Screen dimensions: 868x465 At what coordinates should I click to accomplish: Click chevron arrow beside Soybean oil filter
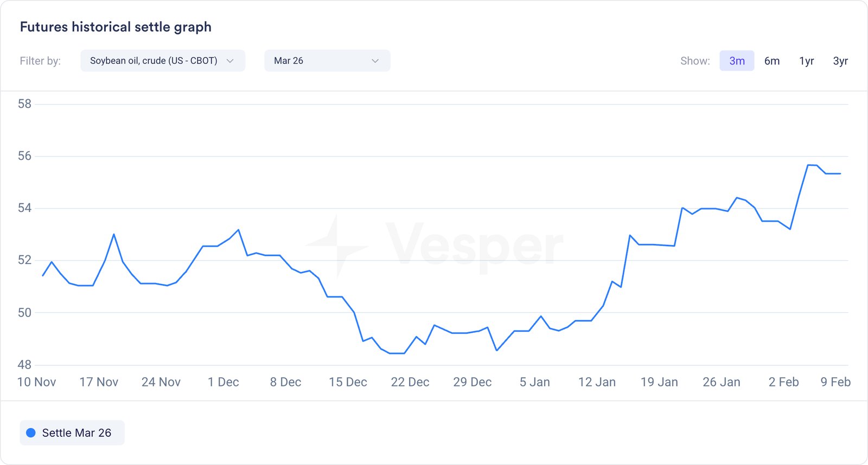(230, 61)
